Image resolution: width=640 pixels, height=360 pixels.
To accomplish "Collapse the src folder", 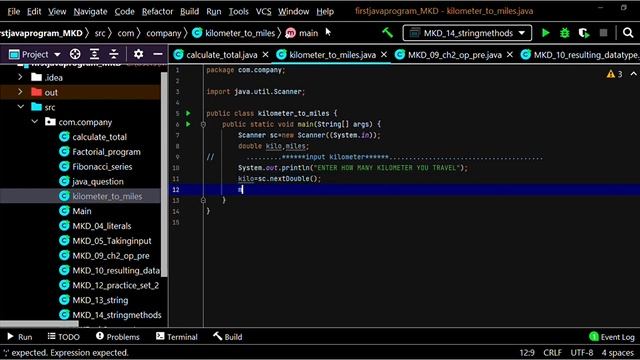I will coord(20,107).
